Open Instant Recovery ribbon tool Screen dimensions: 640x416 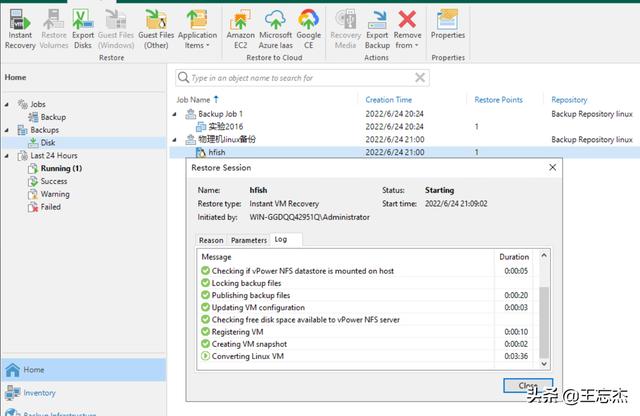point(20,29)
